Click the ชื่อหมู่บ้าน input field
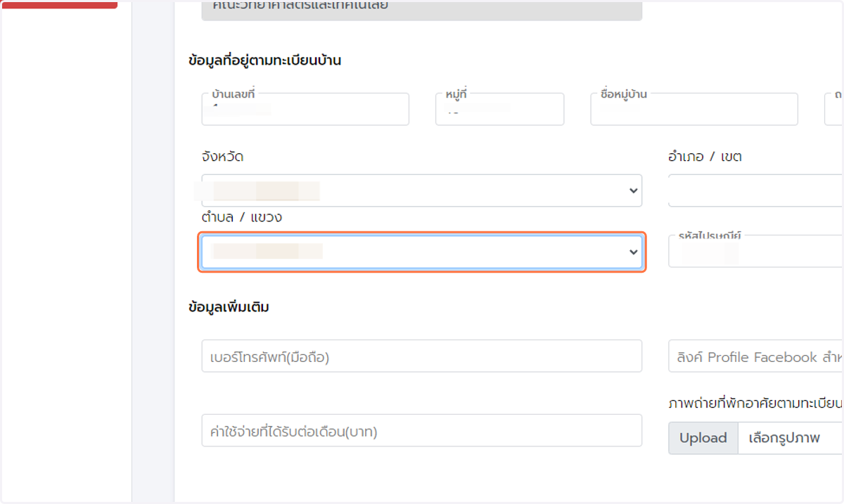This screenshot has height=504, width=844. coord(694,109)
